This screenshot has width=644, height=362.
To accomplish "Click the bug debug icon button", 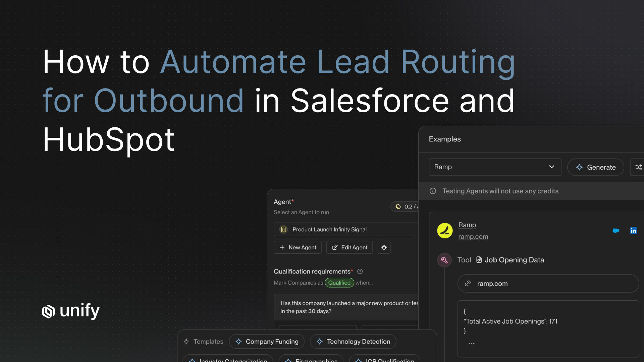I will tap(384, 247).
